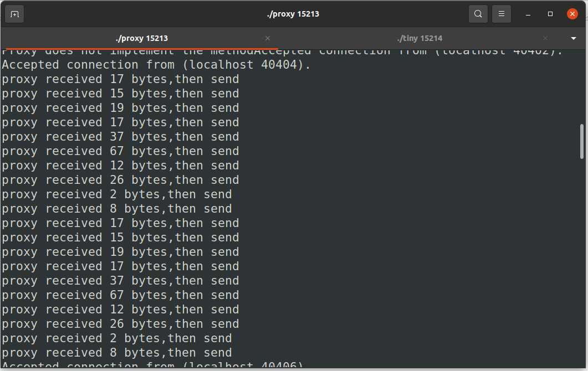This screenshot has width=588, height=371.
Task: Click the terminal scrollbar thumb
Action: 582,141
